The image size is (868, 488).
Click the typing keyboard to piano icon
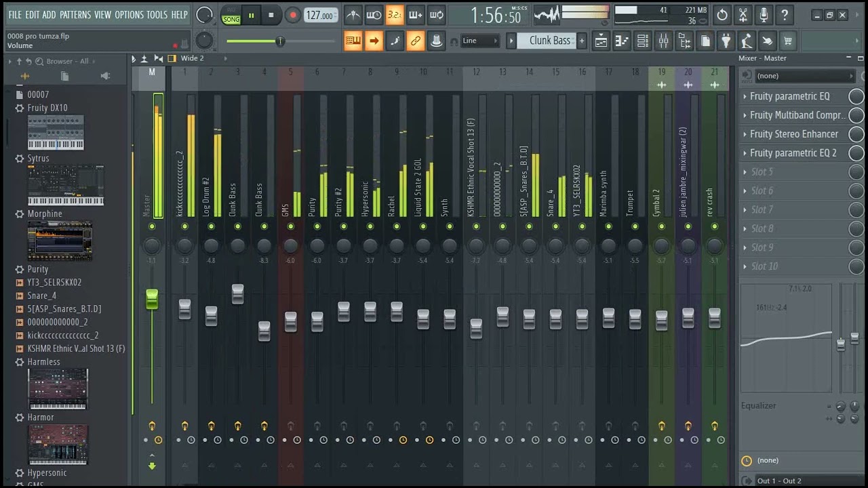click(353, 41)
